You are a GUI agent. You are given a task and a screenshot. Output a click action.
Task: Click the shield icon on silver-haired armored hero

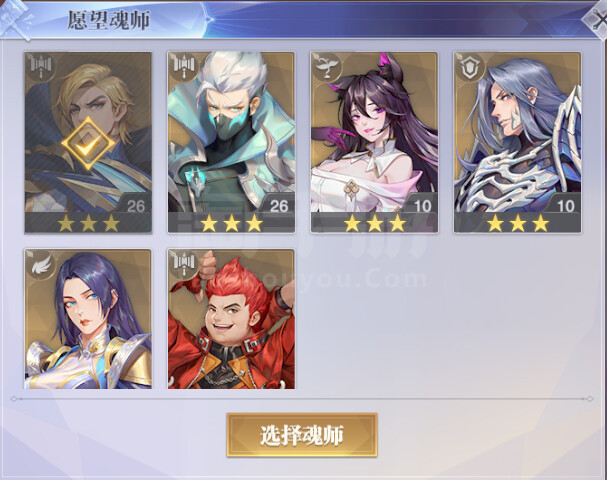tap(470, 67)
